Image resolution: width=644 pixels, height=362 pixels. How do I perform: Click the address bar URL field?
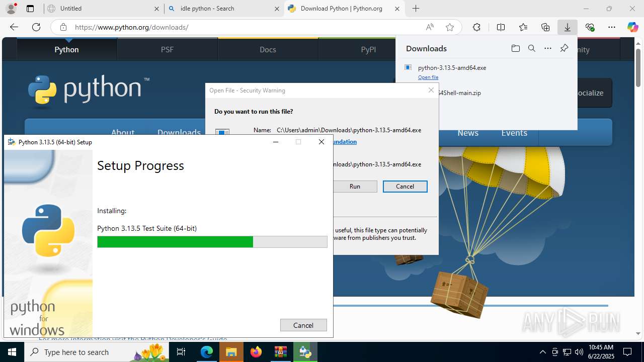pos(247,27)
